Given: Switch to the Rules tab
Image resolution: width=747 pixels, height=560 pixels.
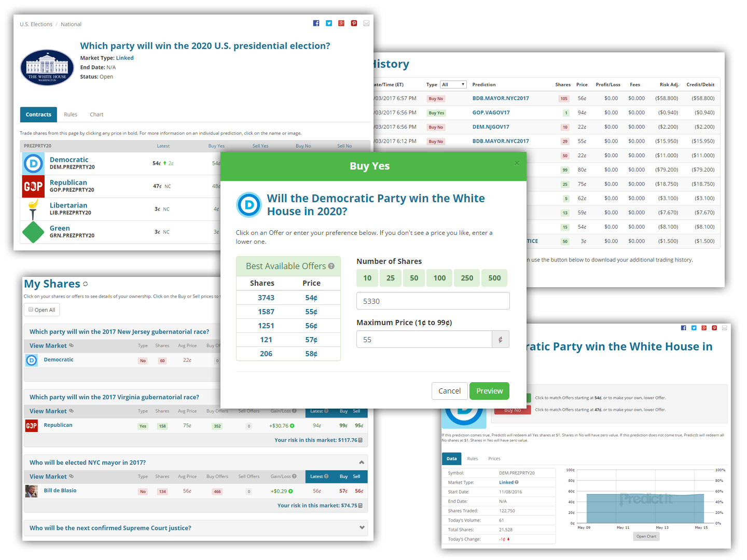Looking at the screenshot, I should [x=71, y=115].
